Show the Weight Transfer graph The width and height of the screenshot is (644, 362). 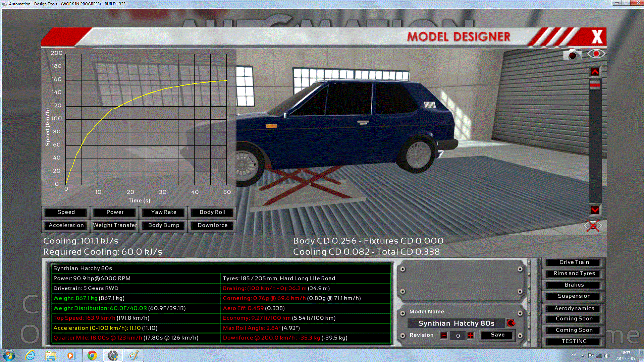pos(115,225)
